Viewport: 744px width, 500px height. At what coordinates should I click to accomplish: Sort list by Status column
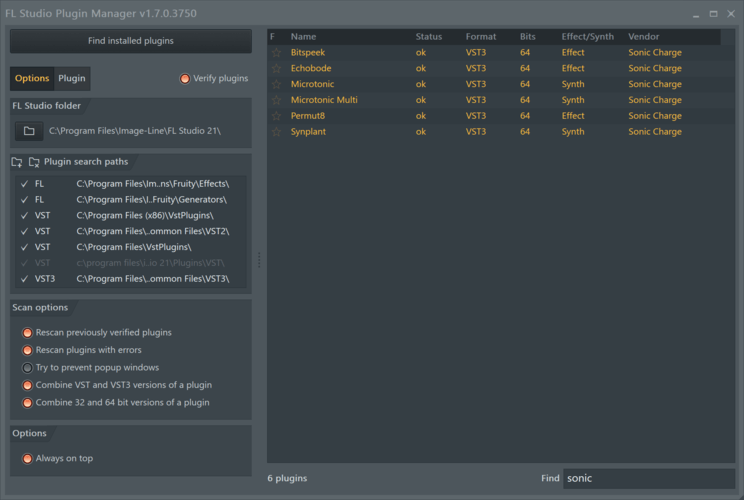coord(428,37)
